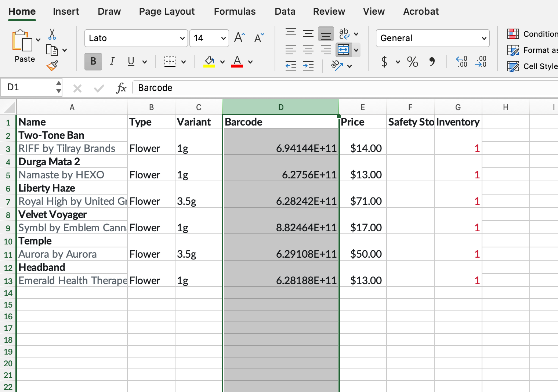558x392 pixels.
Task: Switch to the Formulas tab
Action: click(x=235, y=11)
